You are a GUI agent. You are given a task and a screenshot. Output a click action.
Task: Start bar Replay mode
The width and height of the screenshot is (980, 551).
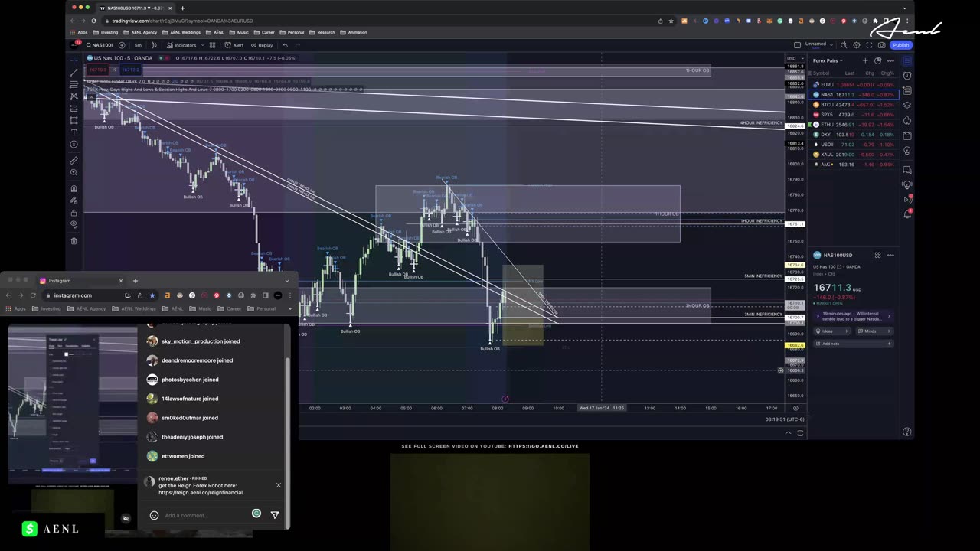coord(261,45)
